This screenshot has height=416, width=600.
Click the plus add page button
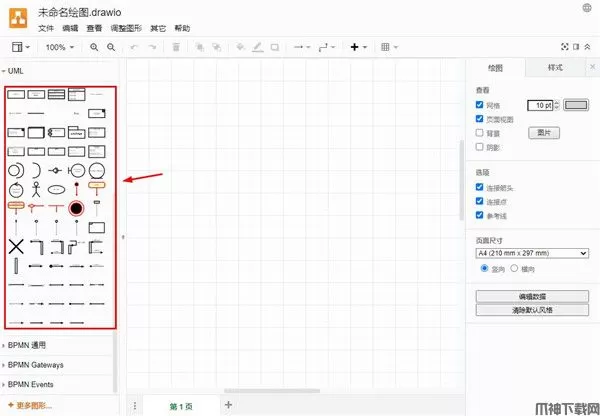point(228,405)
